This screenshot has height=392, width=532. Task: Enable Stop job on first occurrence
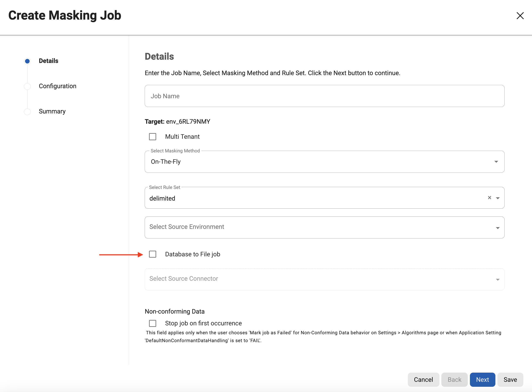pos(153,323)
